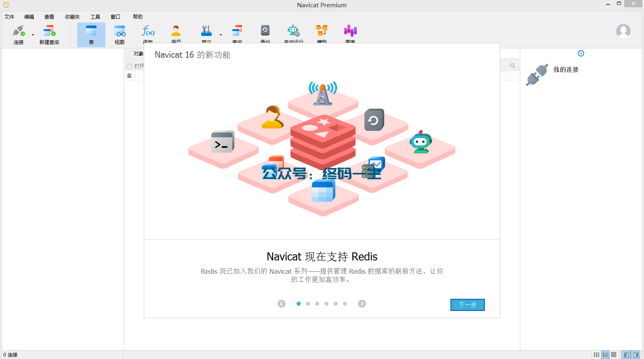Select the second pagination dot
This screenshot has width=644, height=359.
pos(308,304)
